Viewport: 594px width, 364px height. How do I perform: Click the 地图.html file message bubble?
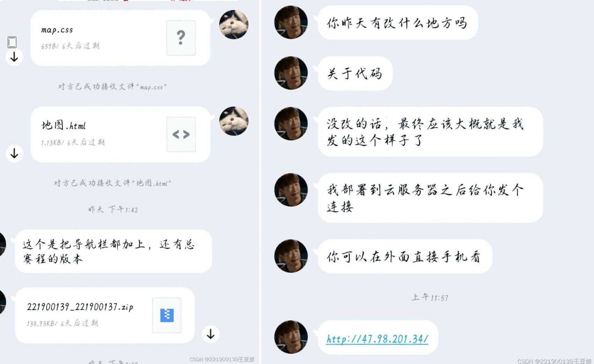click(120, 134)
